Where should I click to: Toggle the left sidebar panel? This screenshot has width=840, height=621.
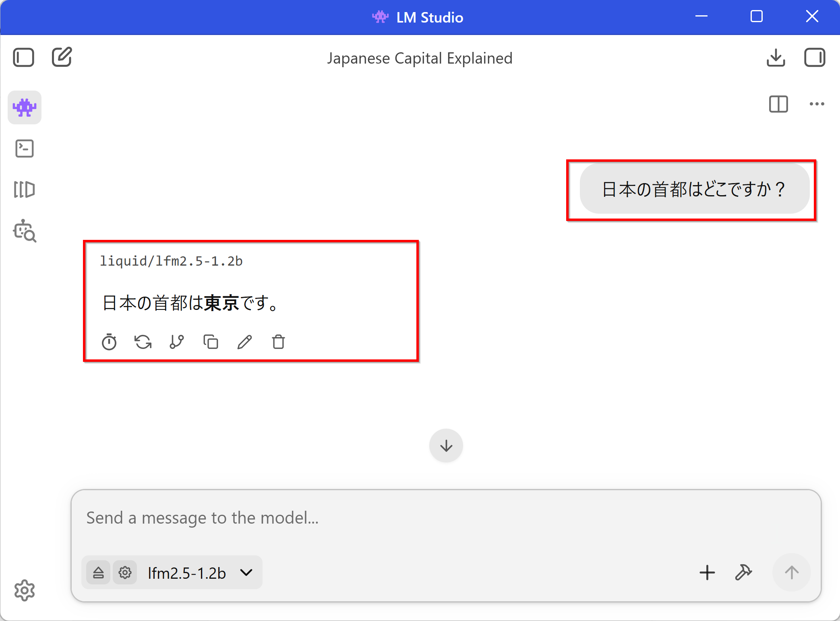pos(23,57)
